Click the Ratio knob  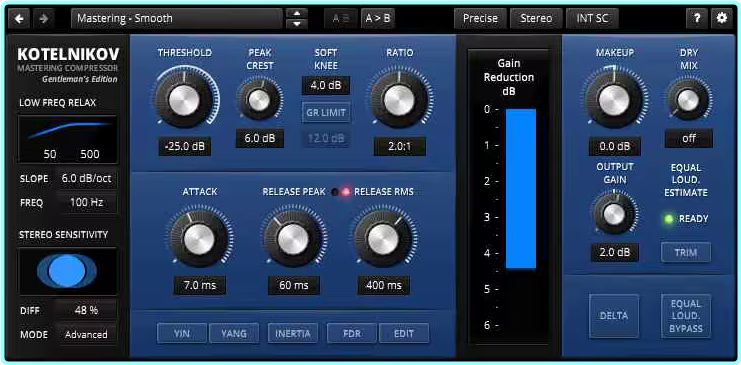click(x=399, y=100)
